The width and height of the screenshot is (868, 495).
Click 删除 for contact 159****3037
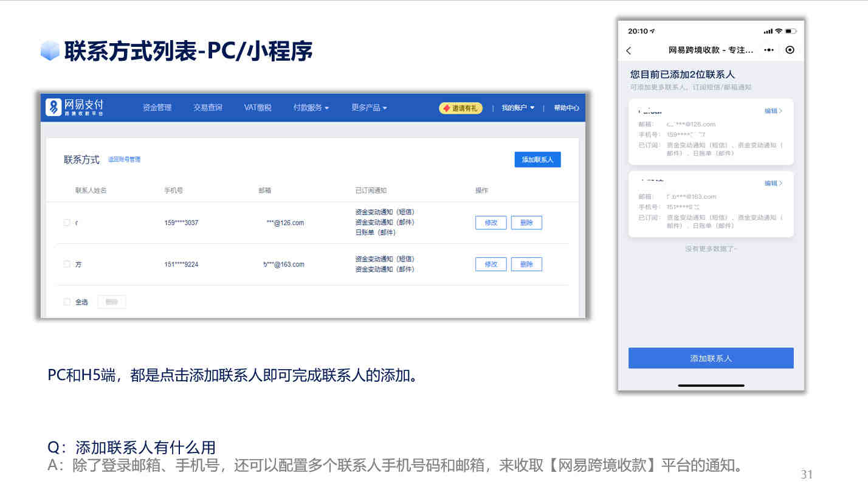(526, 223)
